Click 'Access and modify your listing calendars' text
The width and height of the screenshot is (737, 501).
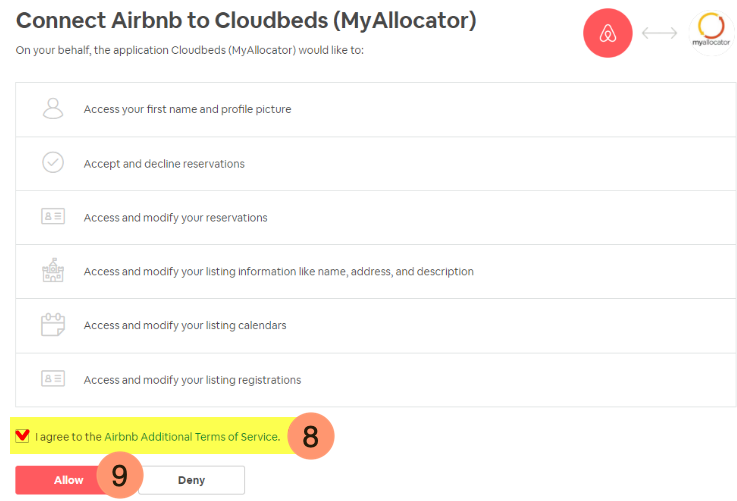pyautogui.click(x=185, y=325)
